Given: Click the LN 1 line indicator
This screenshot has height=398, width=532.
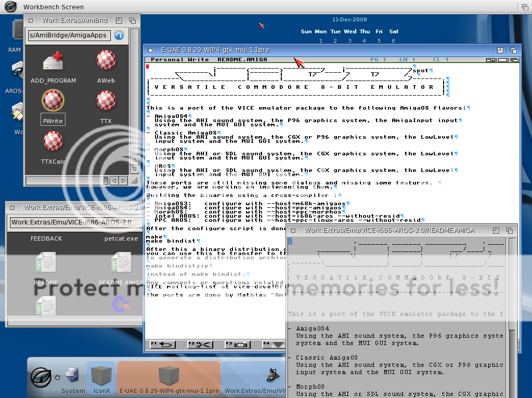Looking at the screenshot, I should [x=407, y=60].
